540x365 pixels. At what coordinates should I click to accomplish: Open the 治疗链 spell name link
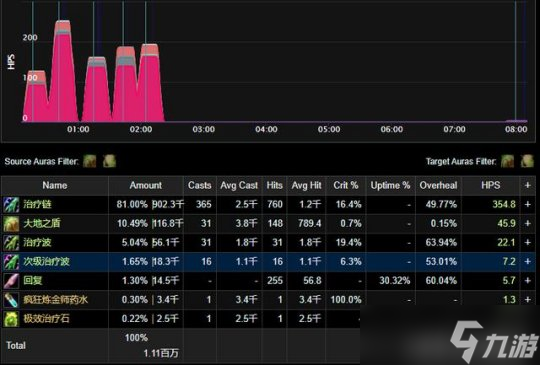click(37, 205)
